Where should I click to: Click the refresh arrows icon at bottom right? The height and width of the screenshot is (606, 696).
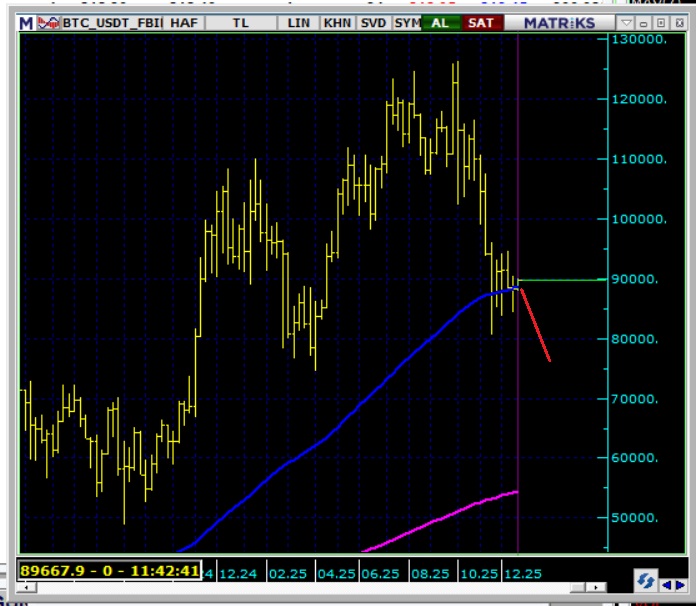click(x=645, y=580)
